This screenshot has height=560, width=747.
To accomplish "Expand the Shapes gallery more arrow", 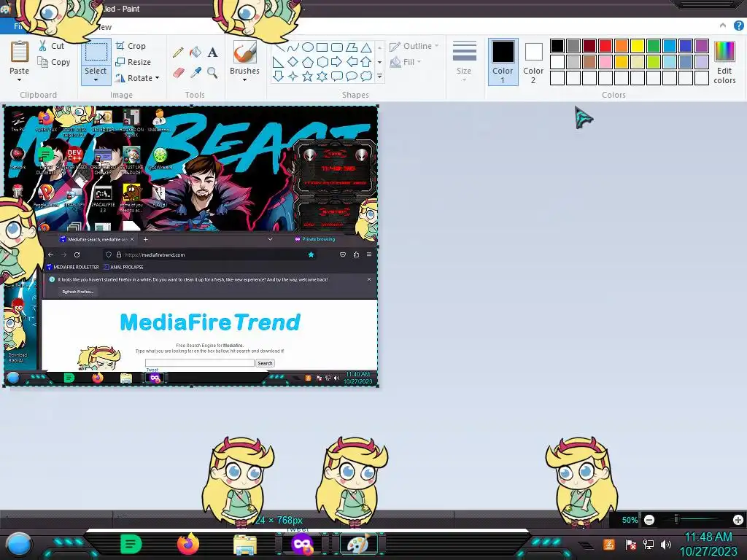I will click(x=379, y=76).
